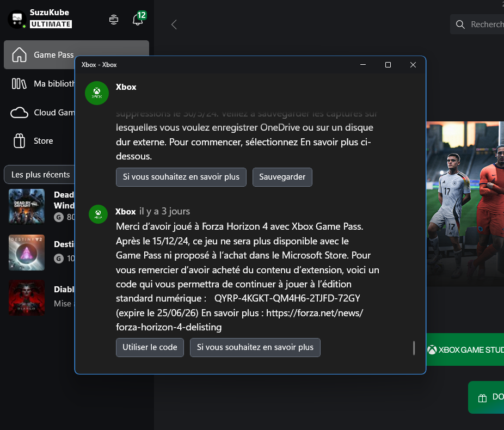
Task: Click Si vous souhaitez en savoir plus under Forza message
Action: 255,347
